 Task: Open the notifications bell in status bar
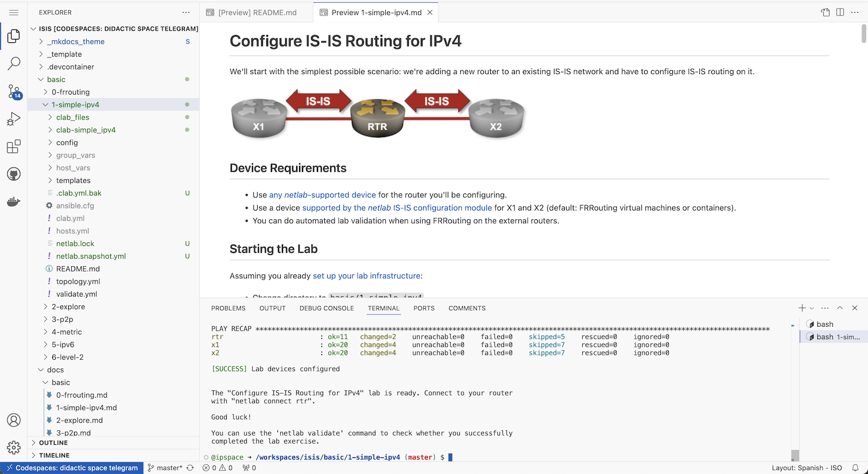[x=855, y=468]
